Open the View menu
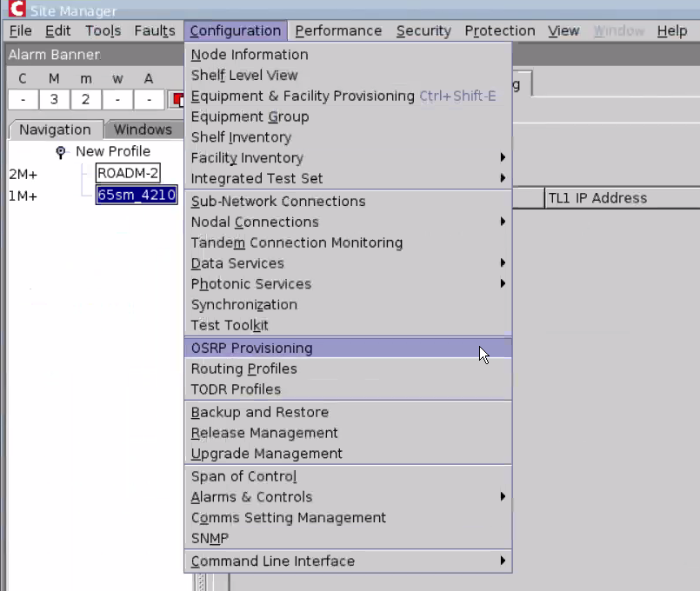700x591 pixels. [x=563, y=30]
